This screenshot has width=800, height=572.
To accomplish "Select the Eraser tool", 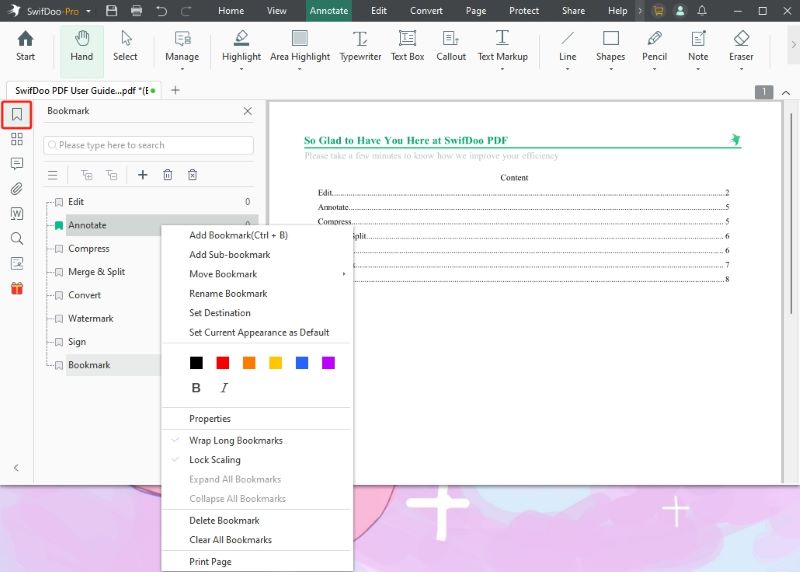I will tap(741, 48).
